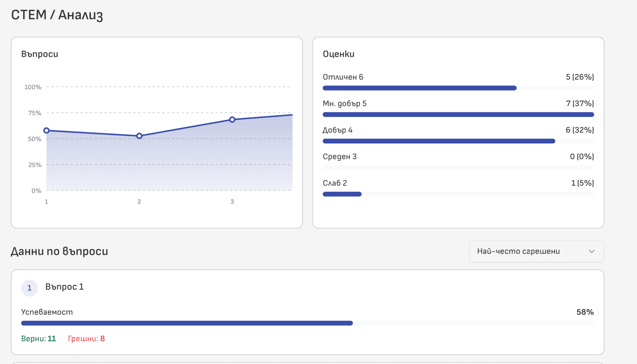
Task: Click the 'Добър 4' grade label
Action: click(337, 130)
